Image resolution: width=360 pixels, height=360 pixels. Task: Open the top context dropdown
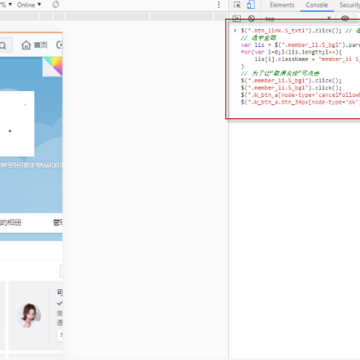pyautogui.click(x=297, y=18)
